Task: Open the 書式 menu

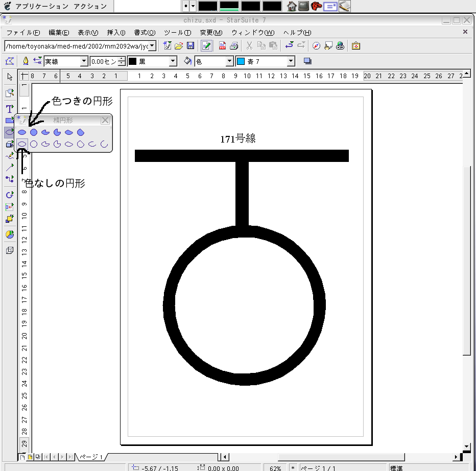Action: pyautogui.click(x=144, y=32)
